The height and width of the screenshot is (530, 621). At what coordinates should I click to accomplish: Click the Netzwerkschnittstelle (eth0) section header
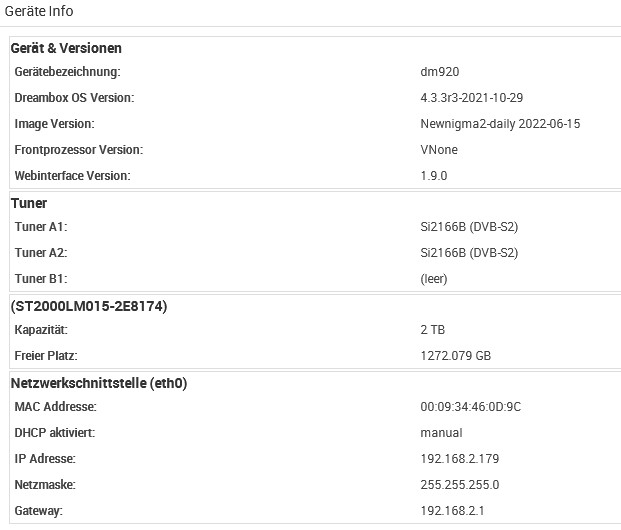99,383
